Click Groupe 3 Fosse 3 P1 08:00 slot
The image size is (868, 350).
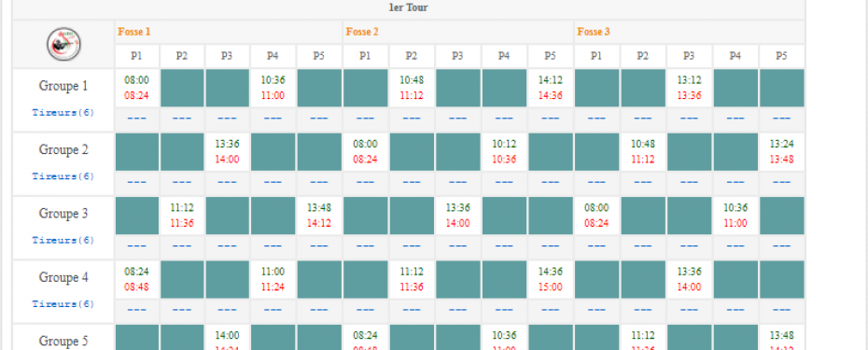click(596, 216)
